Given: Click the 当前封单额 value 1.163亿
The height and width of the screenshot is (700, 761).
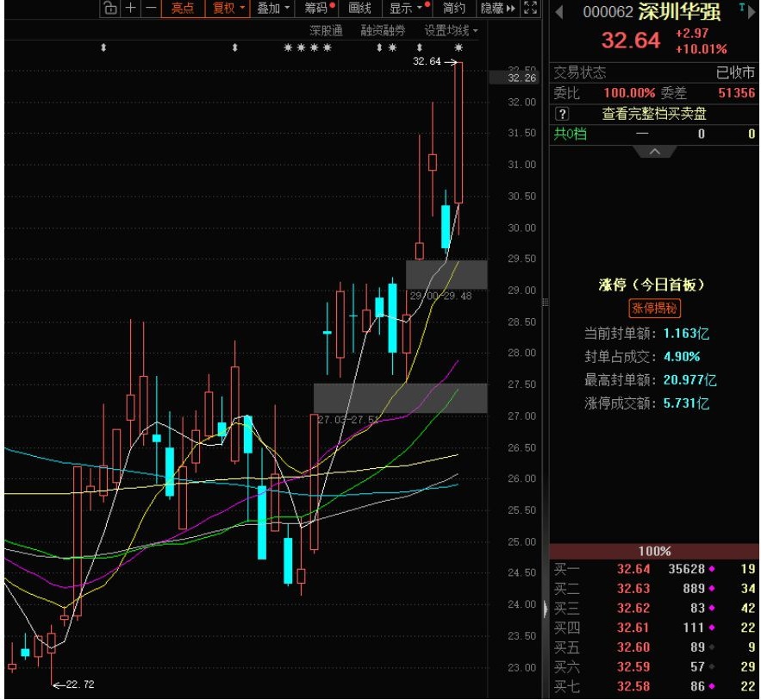Looking at the screenshot, I should 686,334.
